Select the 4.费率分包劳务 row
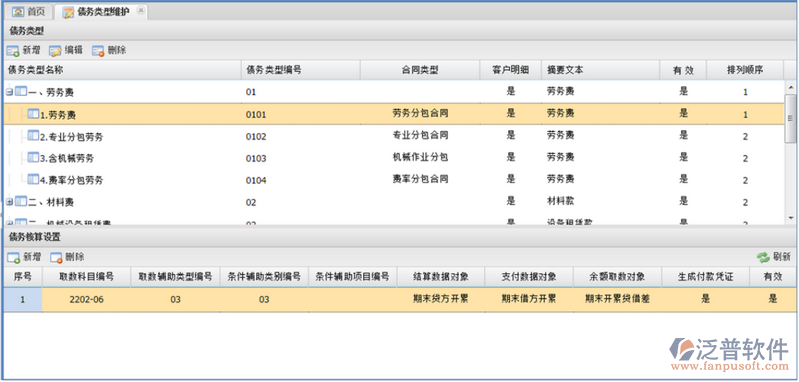Image resolution: width=799 pixels, height=382 pixels. pyautogui.click(x=393, y=180)
